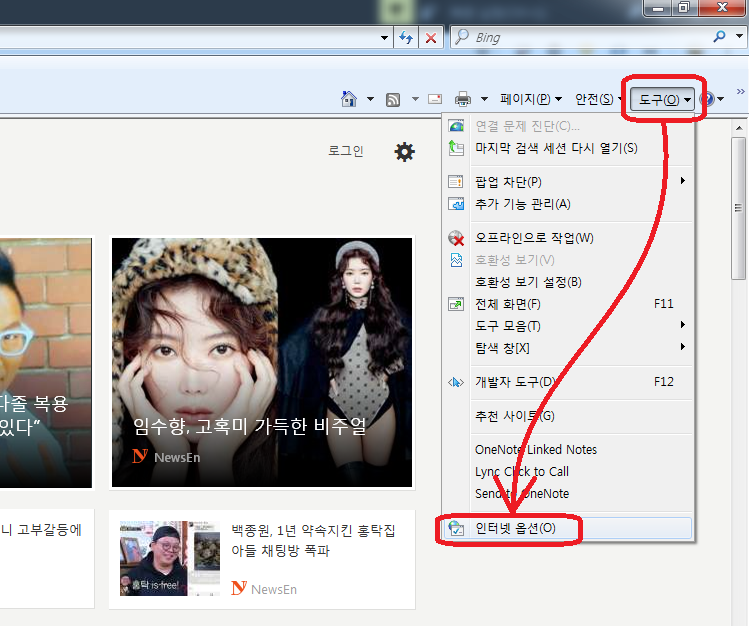
Task: Click the Help question mark icon
Action: (708, 99)
